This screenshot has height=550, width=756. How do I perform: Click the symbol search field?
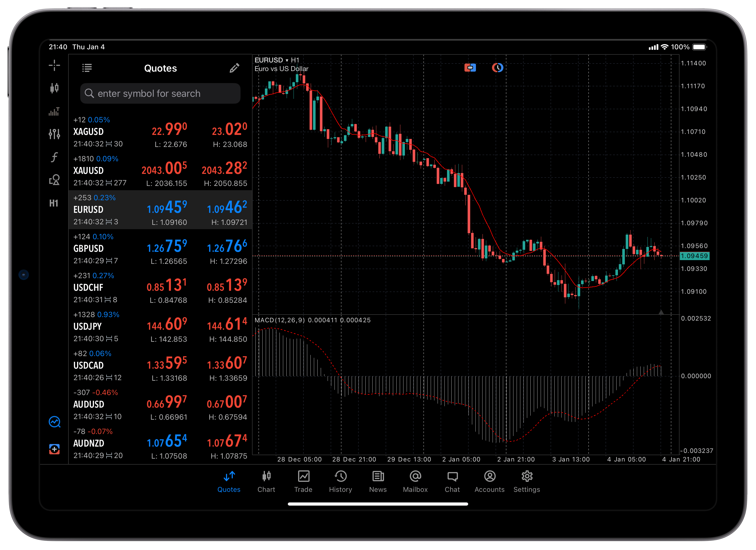(x=160, y=93)
